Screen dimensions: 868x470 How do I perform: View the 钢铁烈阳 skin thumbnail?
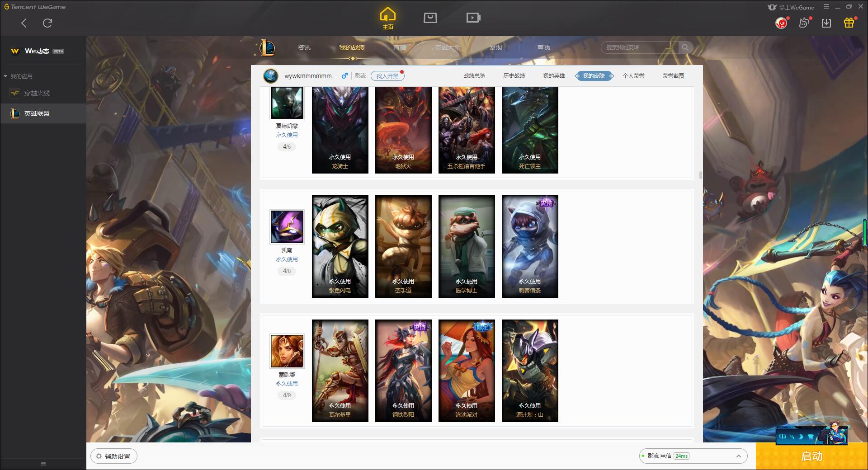click(x=403, y=371)
